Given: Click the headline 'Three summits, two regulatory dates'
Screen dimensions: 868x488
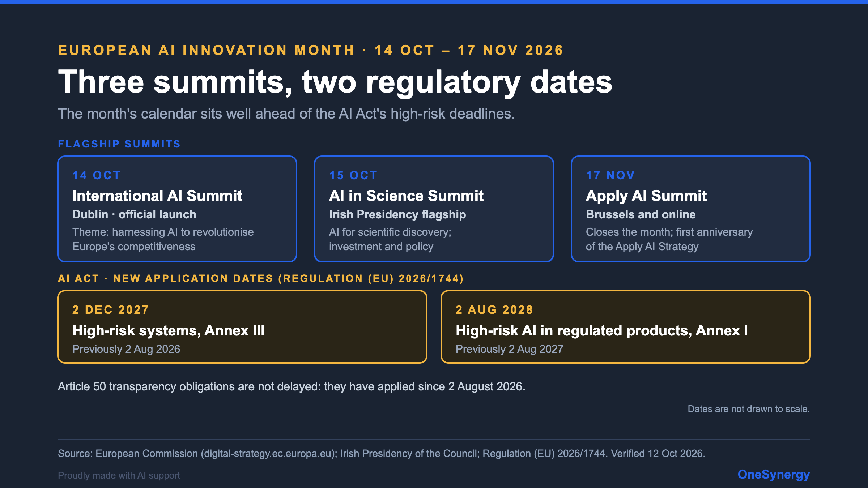Looking at the screenshot, I should click(x=335, y=82).
